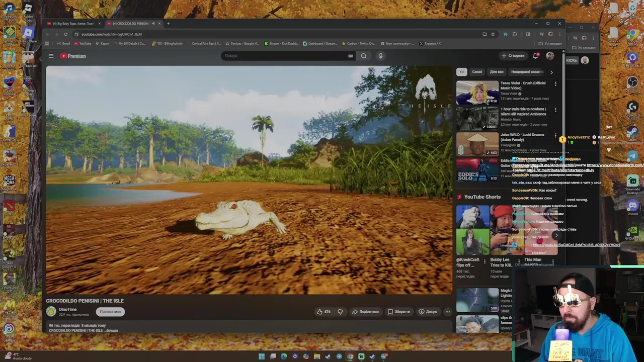
Task: Bookmark this page with star icon
Action: pyautogui.click(x=493, y=34)
